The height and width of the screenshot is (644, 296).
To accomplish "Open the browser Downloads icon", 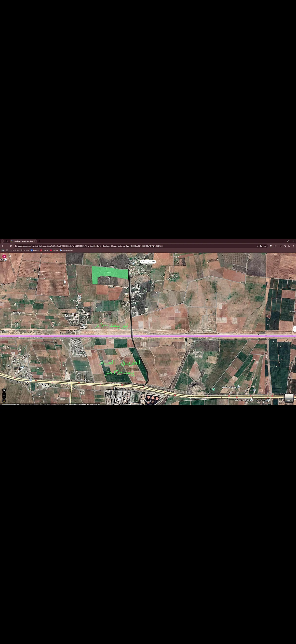I will (281, 246).
